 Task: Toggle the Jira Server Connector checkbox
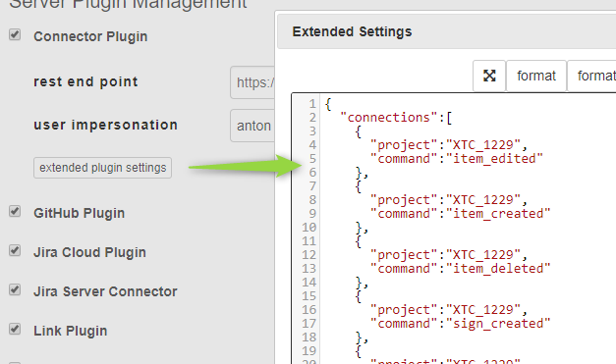click(15, 289)
